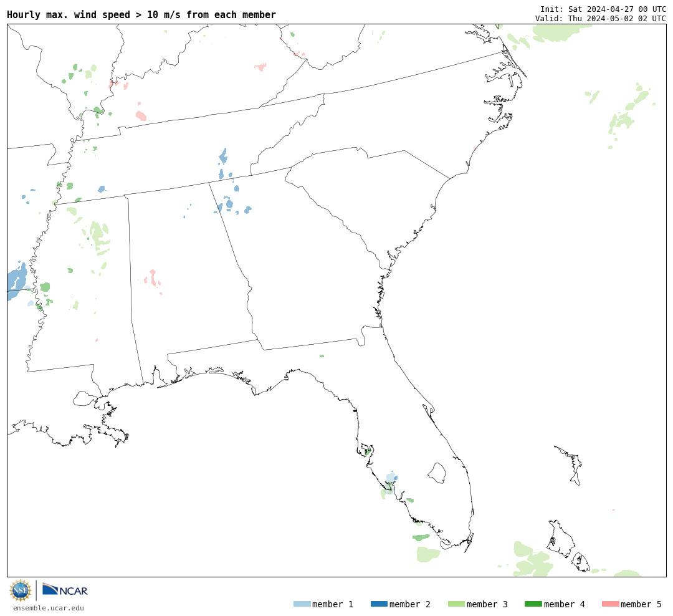Select the 'member 3' legend label
This screenshot has width=673, height=616.
tap(487, 604)
